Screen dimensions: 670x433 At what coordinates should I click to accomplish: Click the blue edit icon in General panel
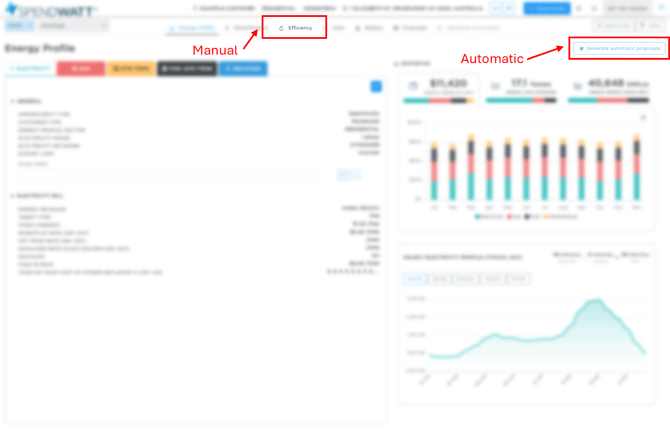pos(375,87)
